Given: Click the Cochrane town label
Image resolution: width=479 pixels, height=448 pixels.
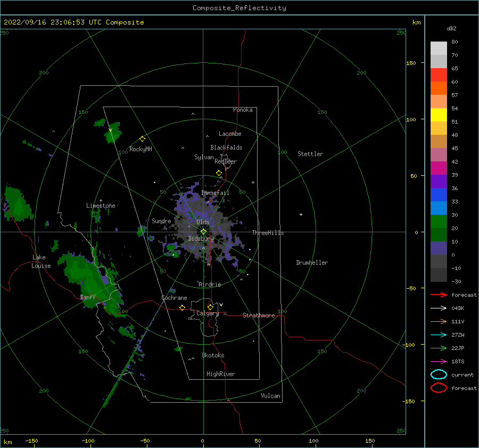Looking at the screenshot, I should click(x=174, y=298).
